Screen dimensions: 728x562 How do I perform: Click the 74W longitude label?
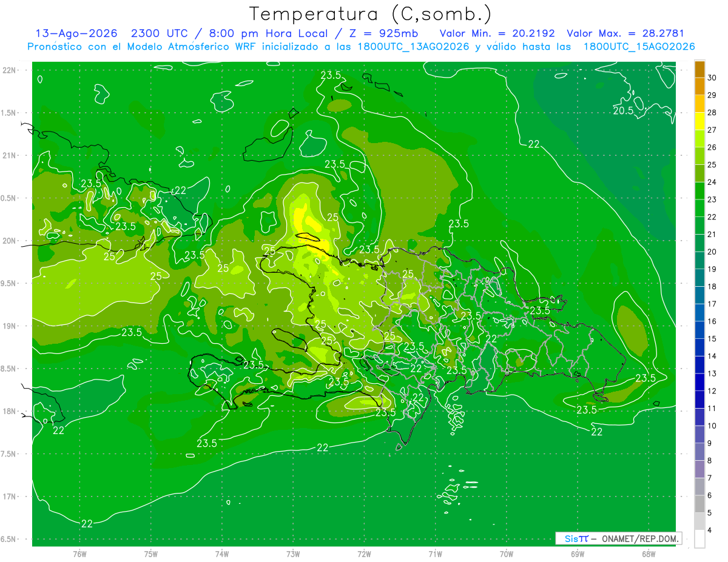(221, 554)
